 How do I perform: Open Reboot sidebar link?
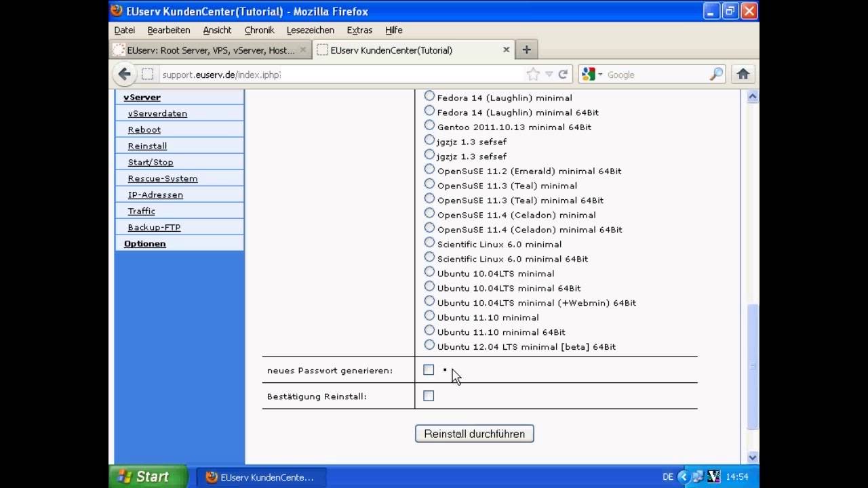coord(144,129)
